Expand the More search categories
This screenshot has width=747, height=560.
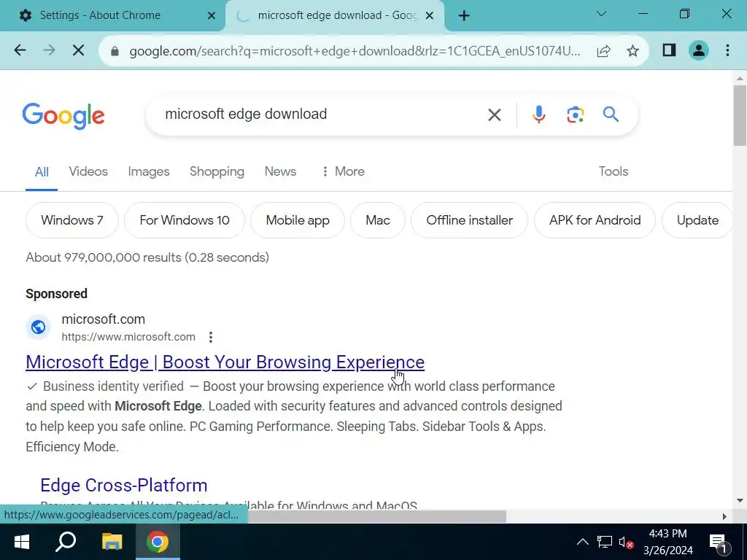343,171
